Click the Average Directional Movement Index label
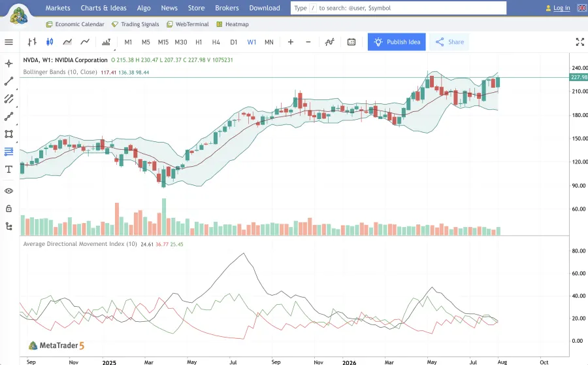The image size is (588, 365). coord(80,244)
